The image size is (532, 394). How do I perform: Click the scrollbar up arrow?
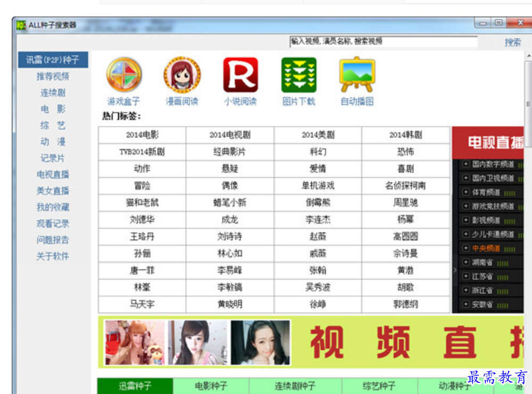coord(529,55)
